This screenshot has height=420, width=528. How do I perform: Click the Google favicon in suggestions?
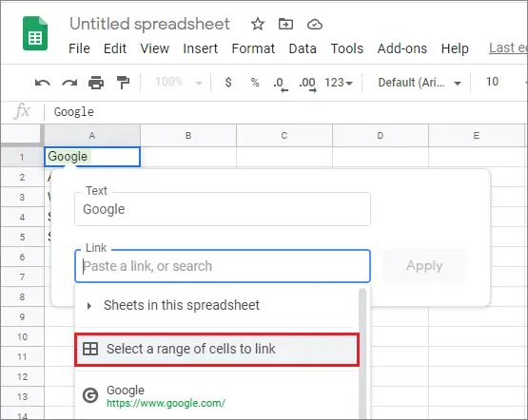click(90, 395)
